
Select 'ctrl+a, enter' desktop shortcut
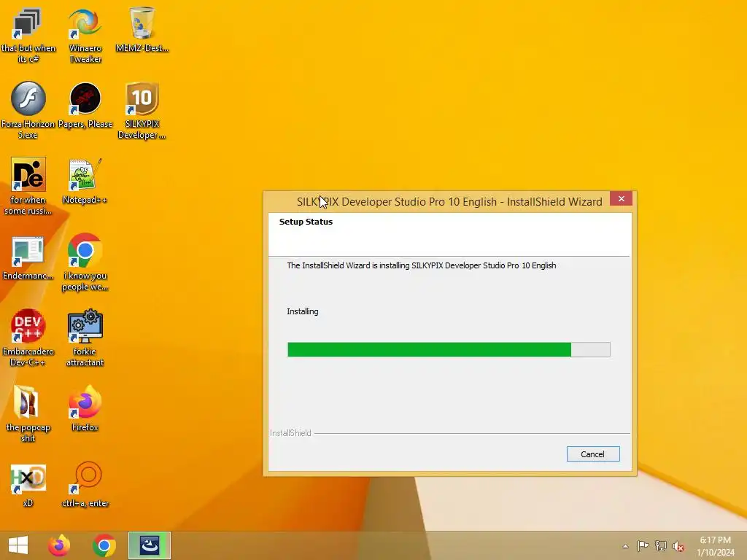(85, 484)
